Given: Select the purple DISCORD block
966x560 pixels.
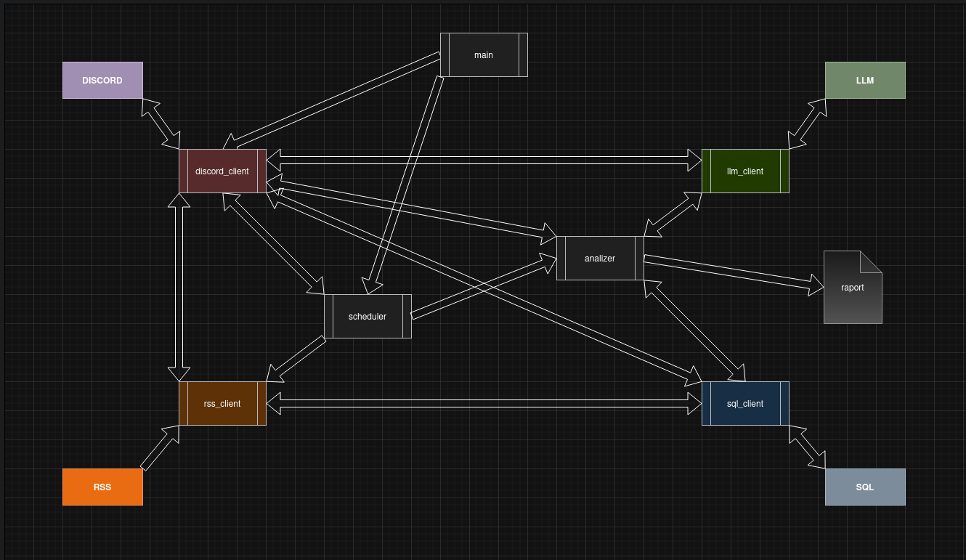Looking at the screenshot, I should [x=102, y=80].
